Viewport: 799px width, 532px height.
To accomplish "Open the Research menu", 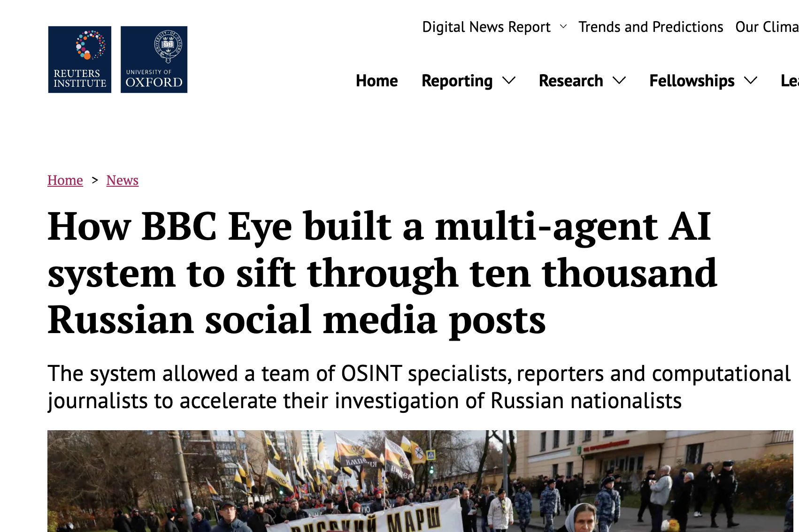I will tap(571, 81).
